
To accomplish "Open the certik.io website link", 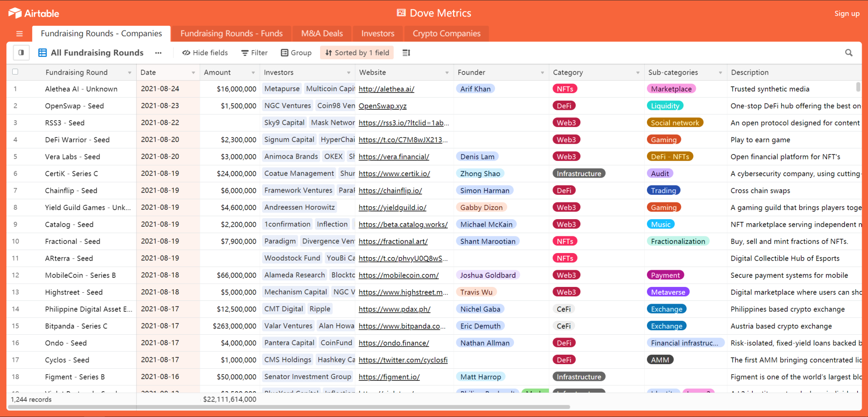I will 394,174.
